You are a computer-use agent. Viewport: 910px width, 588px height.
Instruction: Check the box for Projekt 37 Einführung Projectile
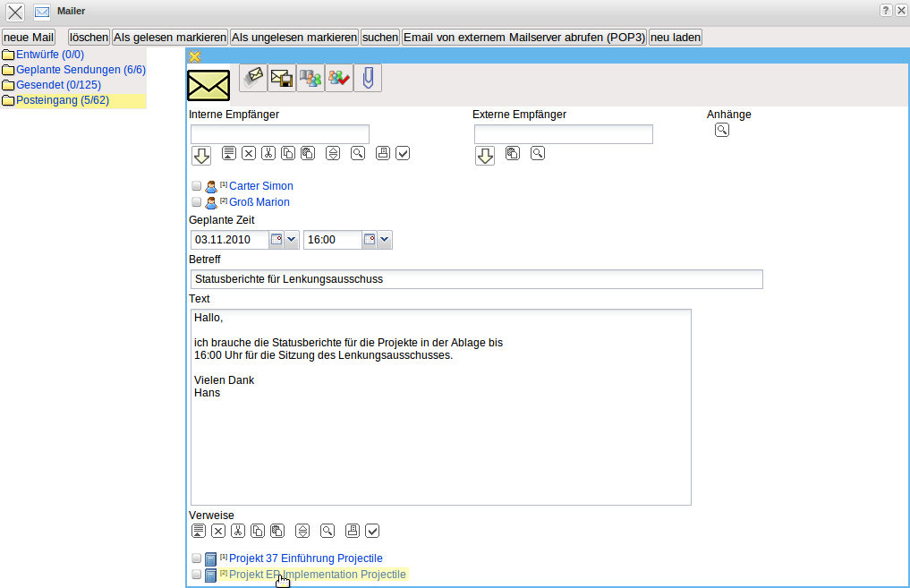point(197,558)
